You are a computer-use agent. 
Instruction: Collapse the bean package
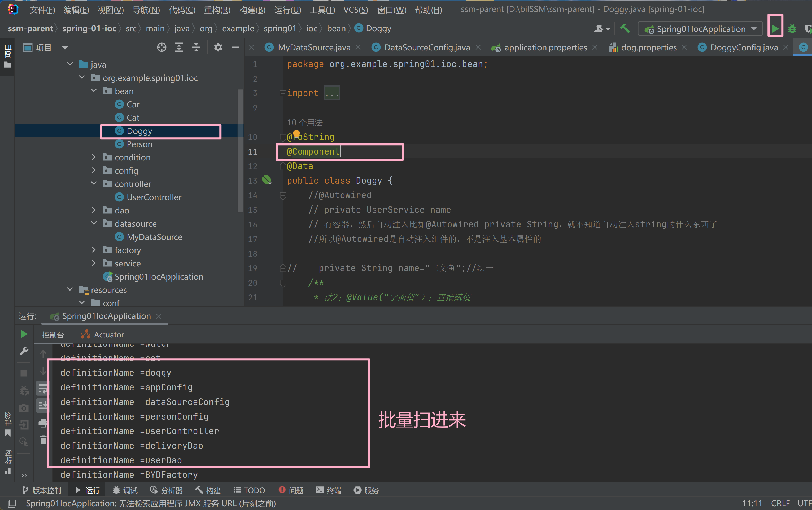[94, 91]
